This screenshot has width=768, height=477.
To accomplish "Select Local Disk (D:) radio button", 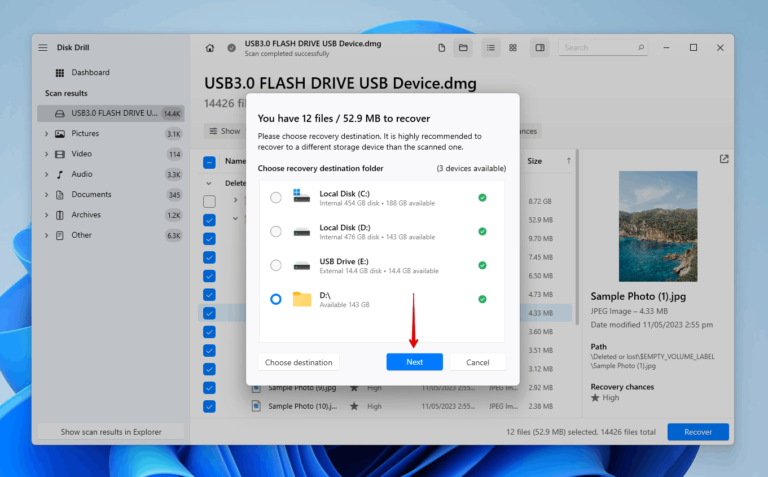I will [x=276, y=232].
